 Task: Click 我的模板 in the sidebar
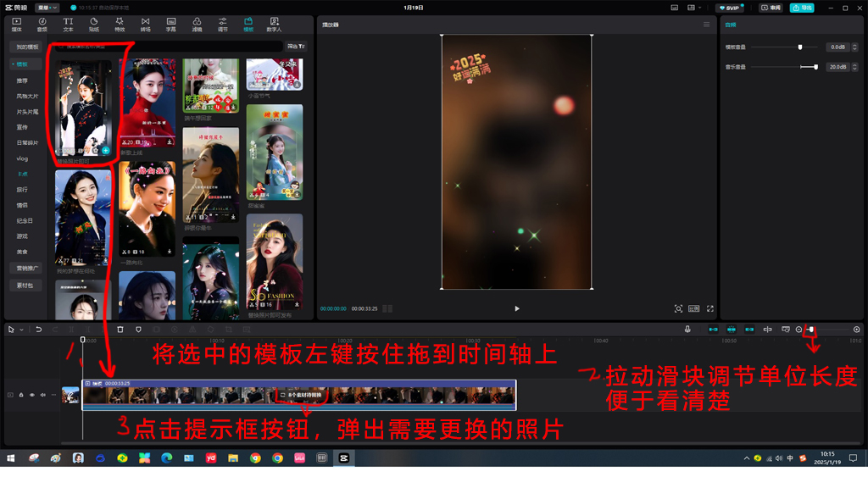27,47
